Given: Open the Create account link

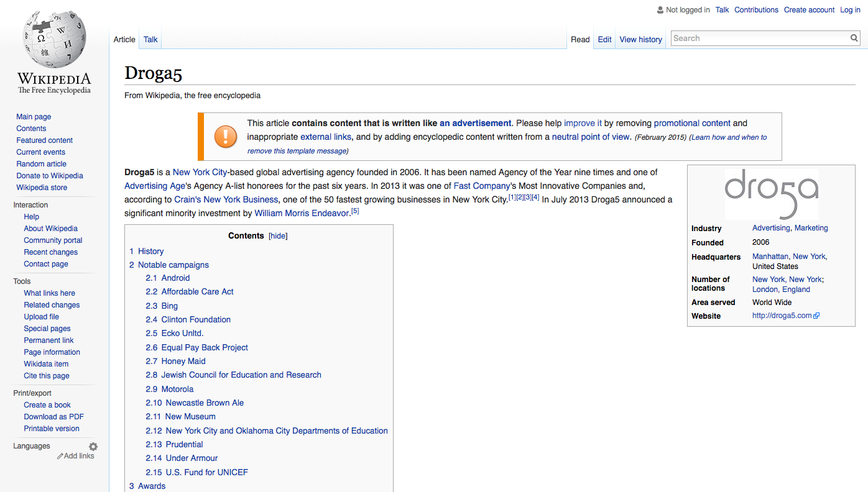Looking at the screenshot, I should (809, 10).
